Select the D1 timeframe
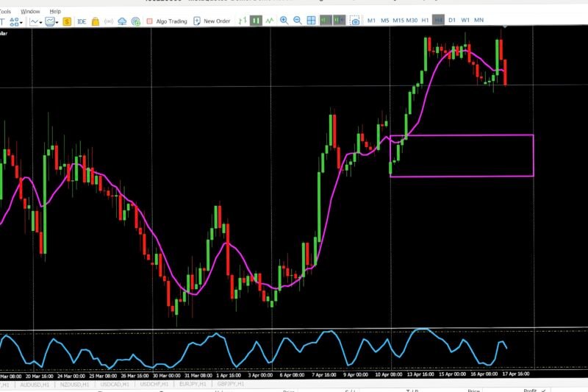This screenshot has width=588, height=392. [x=452, y=21]
